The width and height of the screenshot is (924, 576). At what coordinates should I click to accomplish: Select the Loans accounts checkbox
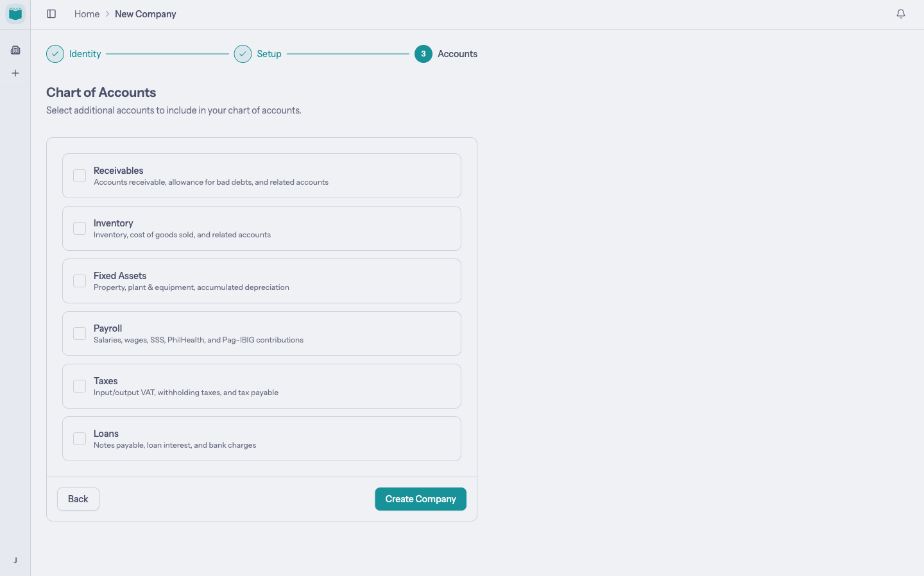tap(79, 438)
